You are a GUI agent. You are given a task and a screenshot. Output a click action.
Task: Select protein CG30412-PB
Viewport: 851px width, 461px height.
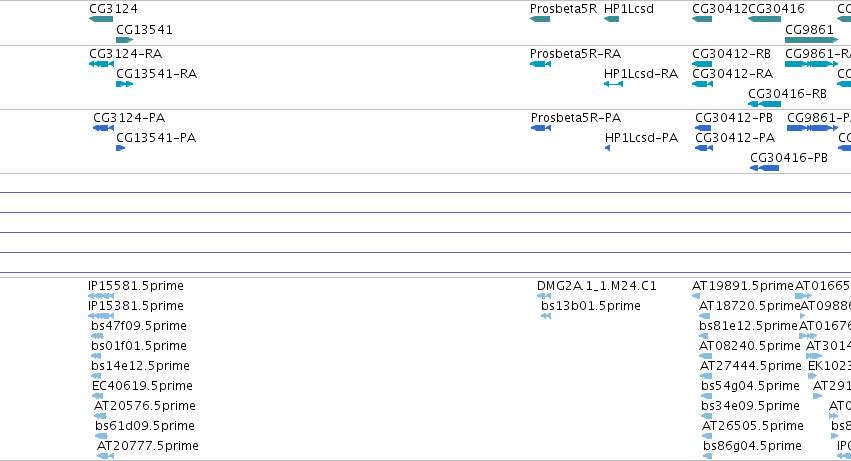703,128
